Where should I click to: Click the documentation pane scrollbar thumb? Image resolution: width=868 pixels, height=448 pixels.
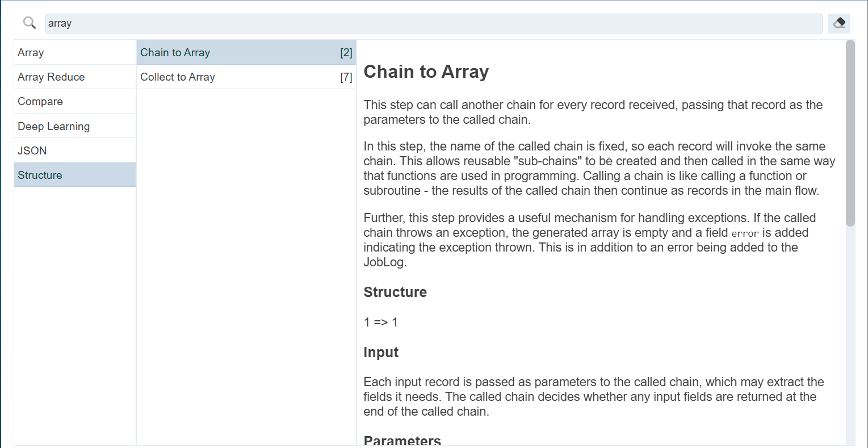point(850,133)
